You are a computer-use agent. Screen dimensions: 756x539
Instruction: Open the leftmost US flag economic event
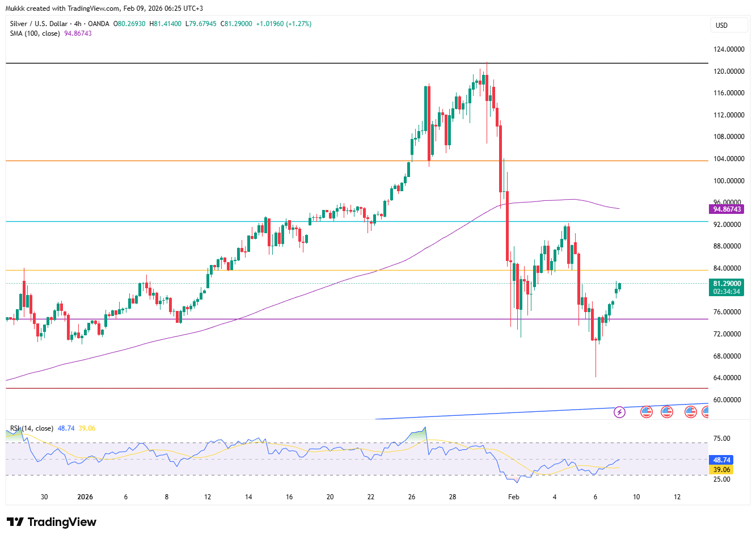pos(646,412)
